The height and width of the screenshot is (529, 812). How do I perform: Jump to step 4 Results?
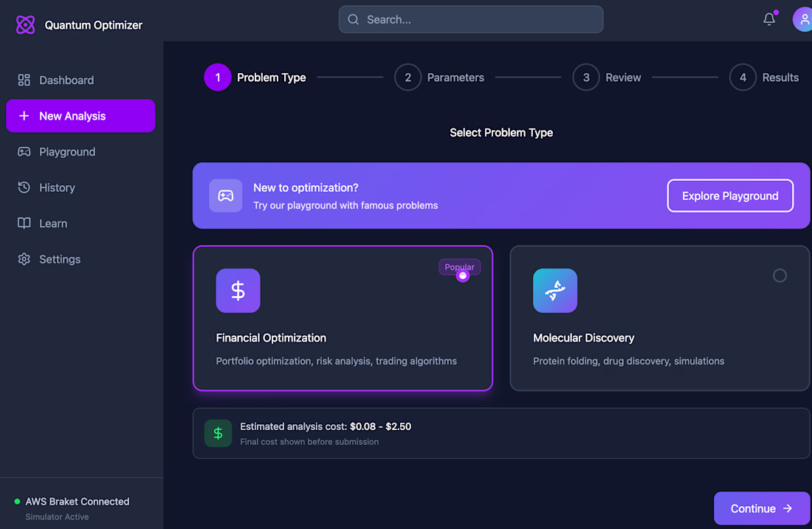(x=764, y=77)
